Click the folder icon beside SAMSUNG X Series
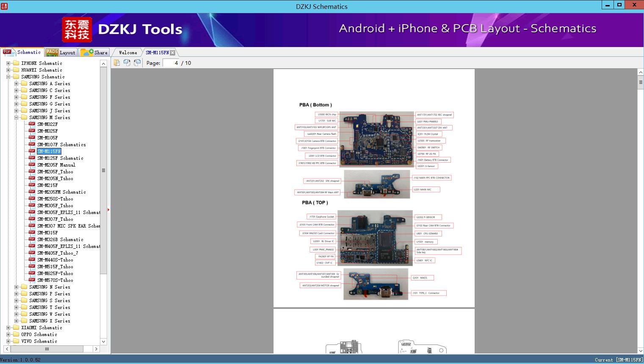 [x=24, y=321]
